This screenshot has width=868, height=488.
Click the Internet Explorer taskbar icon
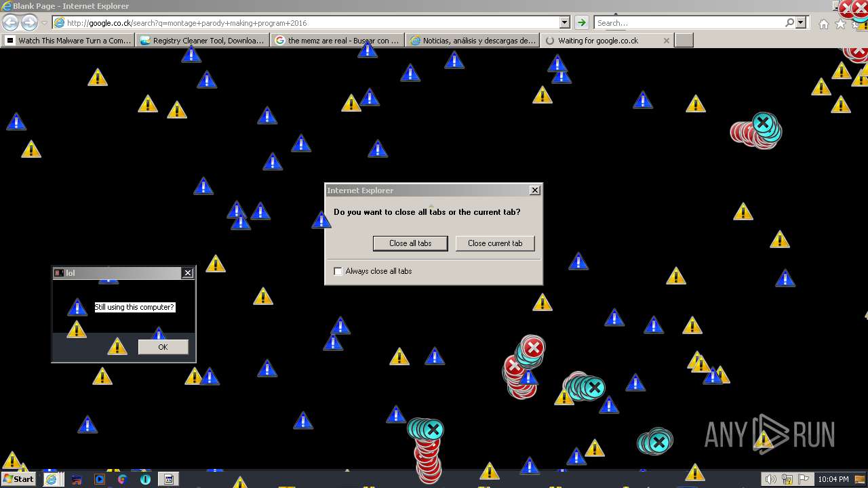pos(51,479)
